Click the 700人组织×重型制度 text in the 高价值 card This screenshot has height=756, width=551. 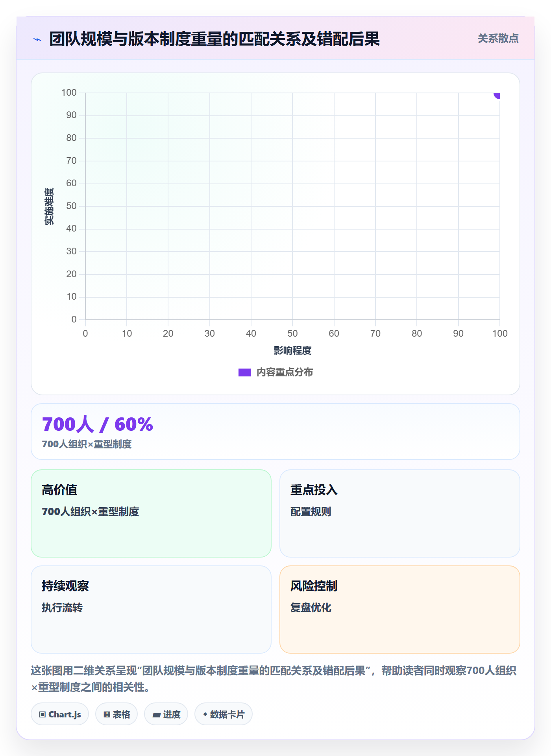[x=91, y=511]
